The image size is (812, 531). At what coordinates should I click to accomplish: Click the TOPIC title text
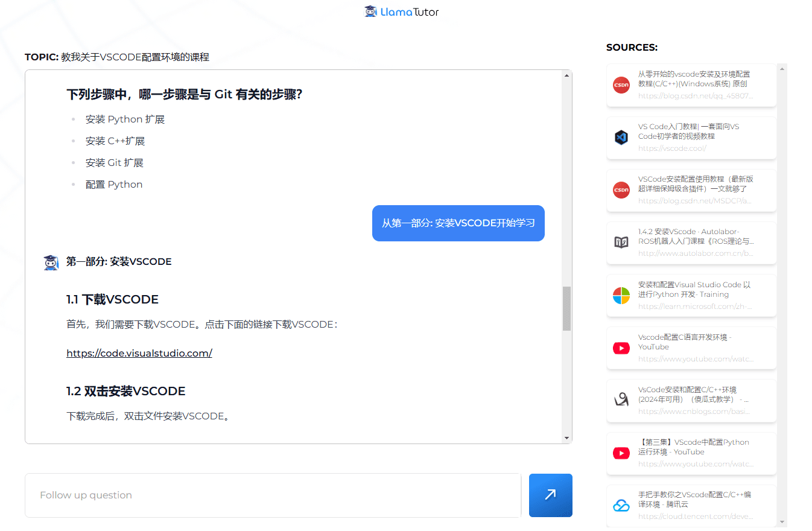tap(117, 57)
